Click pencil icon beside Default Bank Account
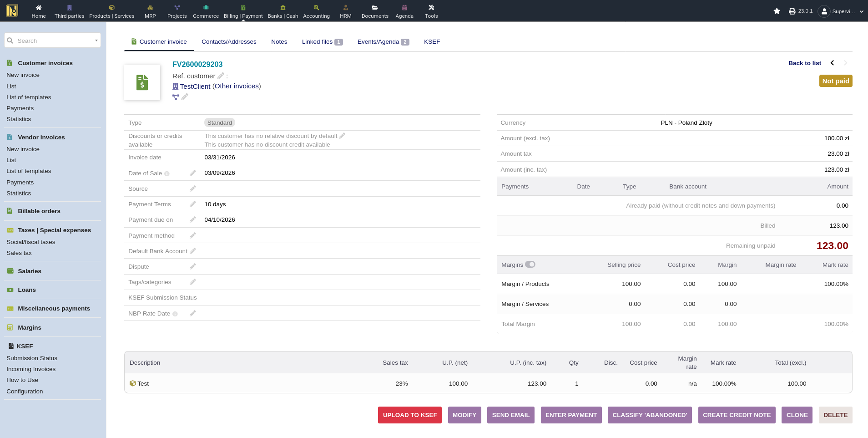 pyautogui.click(x=193, y=251)
